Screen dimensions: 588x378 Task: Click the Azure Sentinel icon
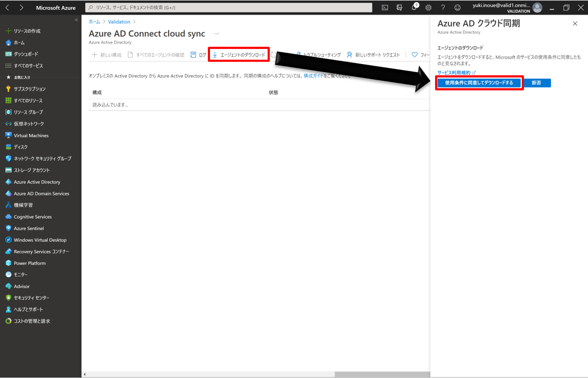point(8,228)
